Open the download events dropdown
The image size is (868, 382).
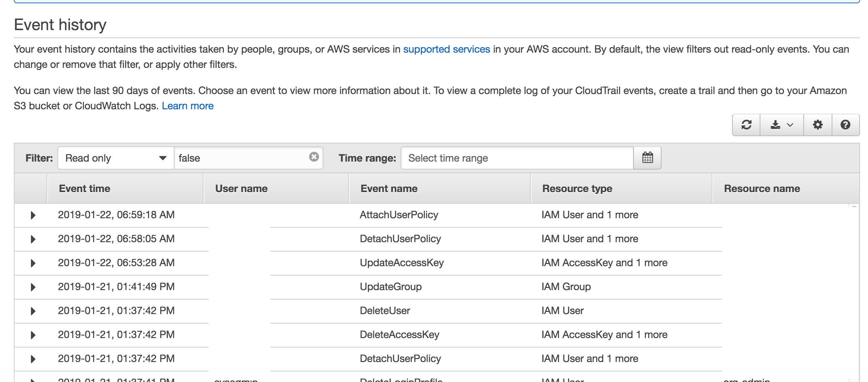tap(781, 125)
